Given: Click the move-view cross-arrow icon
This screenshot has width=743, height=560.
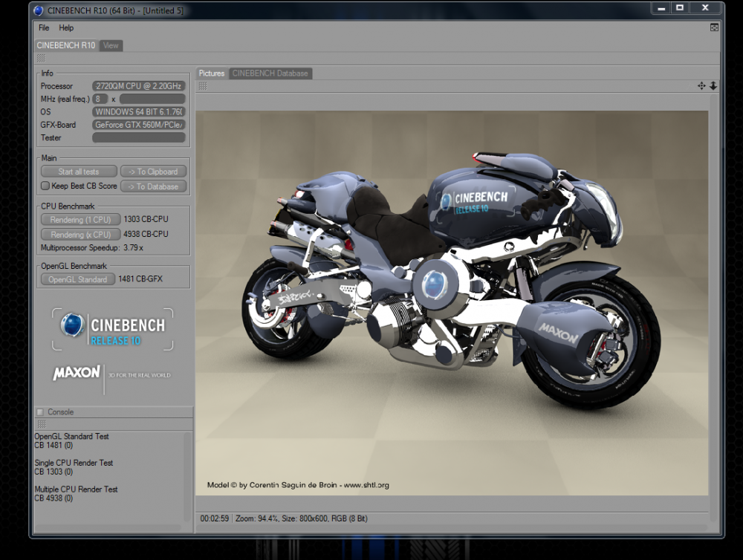Looking at the screenshot, I should click(701, 86).
